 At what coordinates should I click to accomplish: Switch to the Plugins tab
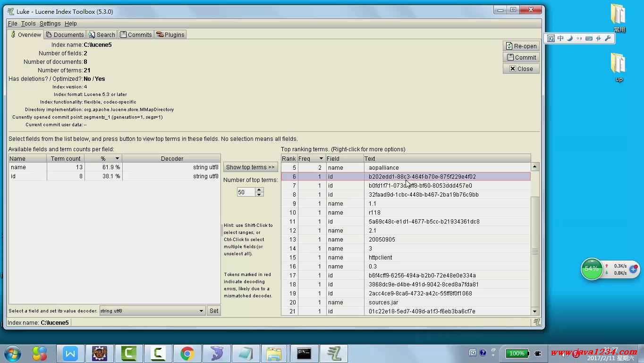pos(170,35)
